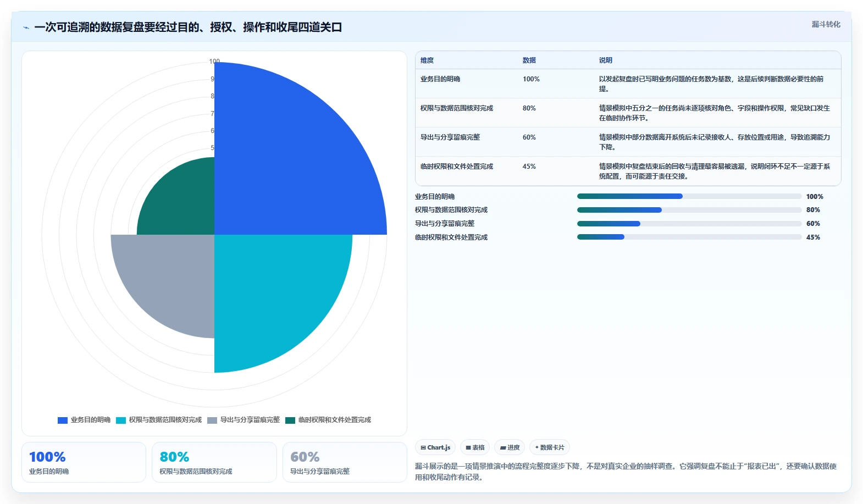Click the 100 axis label on chart

pyautogui.click(x=214, y=62)
